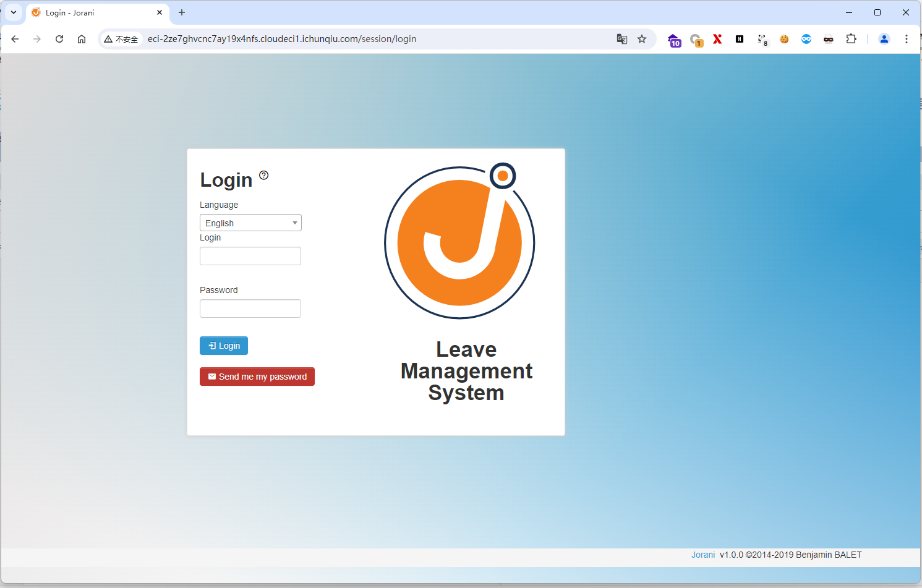Open the Language dropdown showing English
The height and width of the screenshot is (588, 922).
[250, 223]
